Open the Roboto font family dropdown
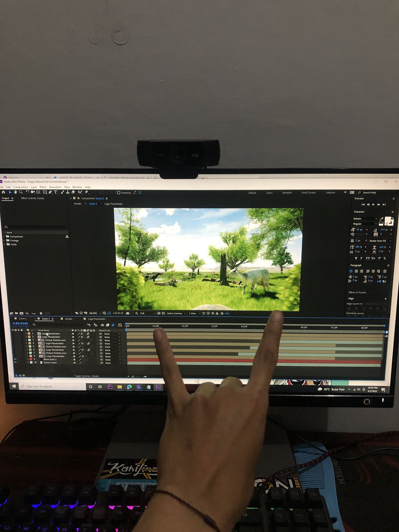Screen dimensions: 399x532 (365, 219)
